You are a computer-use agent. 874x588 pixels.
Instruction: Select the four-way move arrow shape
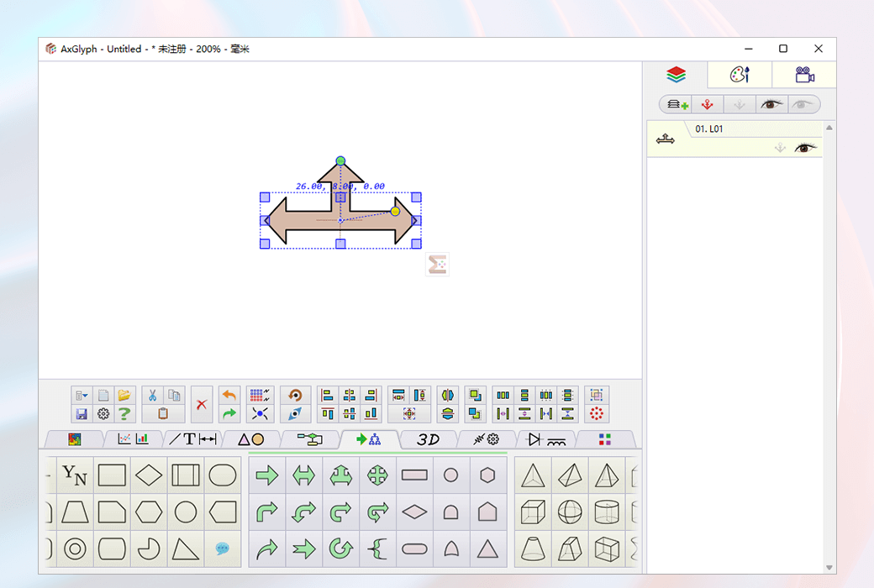(376, 475)
